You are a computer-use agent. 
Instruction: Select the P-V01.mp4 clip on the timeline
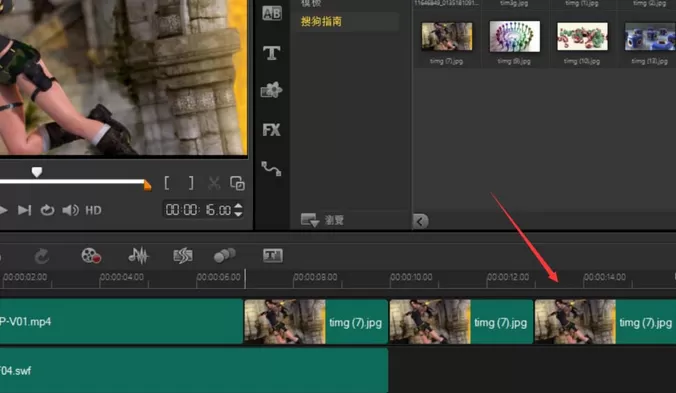pos(122,321)
